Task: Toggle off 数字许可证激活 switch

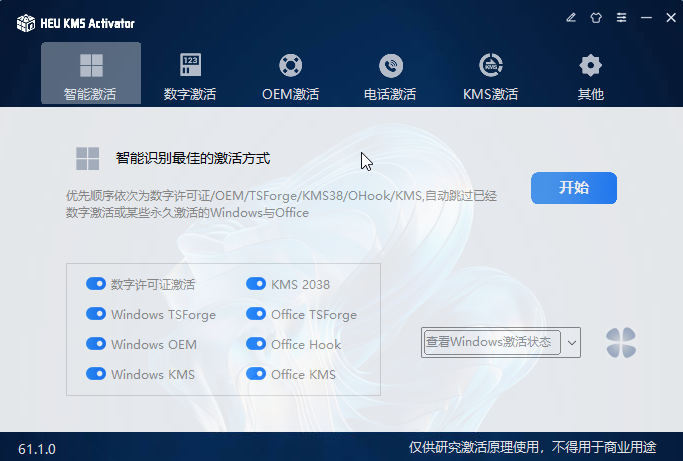Action: point(96,284)
